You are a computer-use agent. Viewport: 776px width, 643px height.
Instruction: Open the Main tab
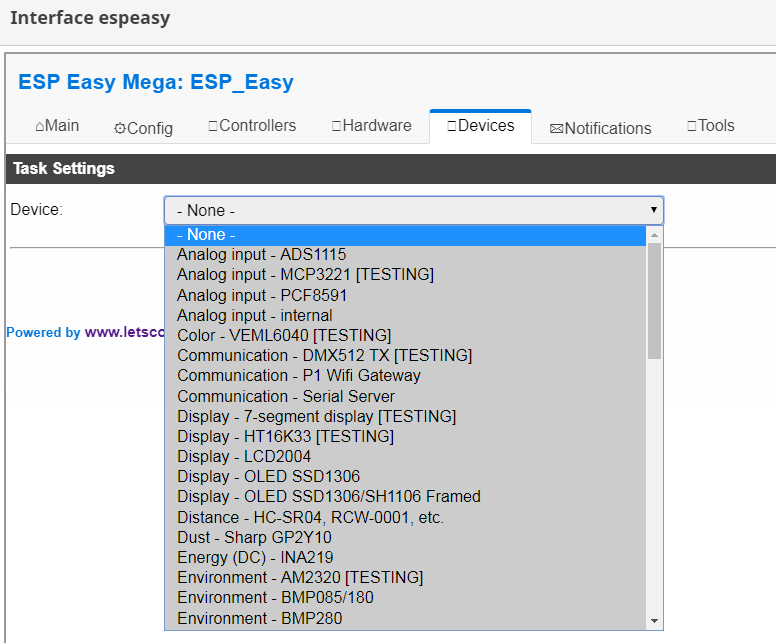pyautogui.click(x=57, y=126)
